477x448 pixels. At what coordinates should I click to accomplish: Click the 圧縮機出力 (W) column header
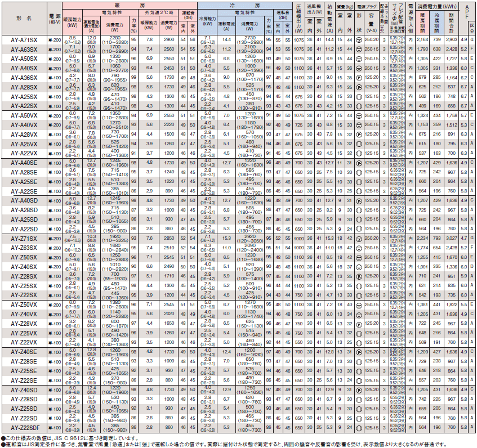[x=299, y=19]
